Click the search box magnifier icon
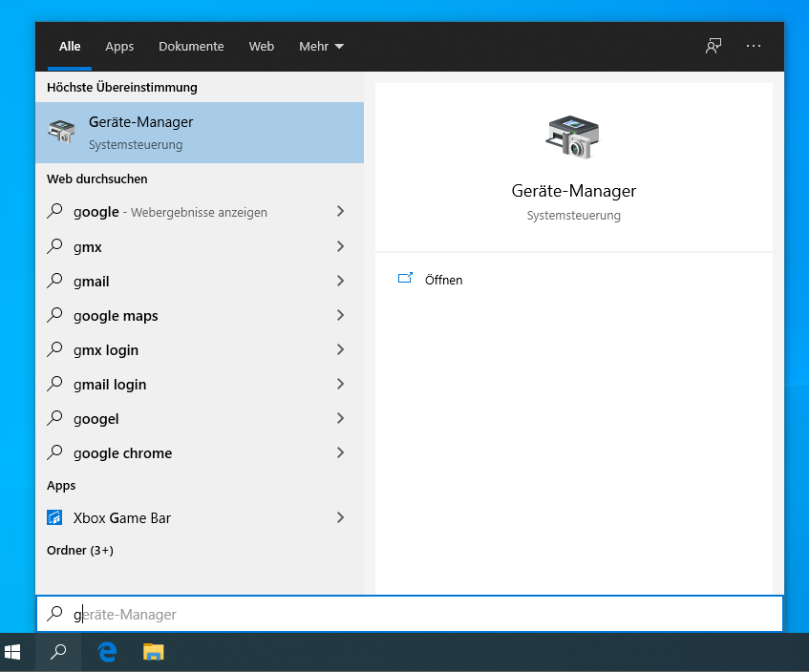This screenshot has width=809, height=672. [54, 613]
